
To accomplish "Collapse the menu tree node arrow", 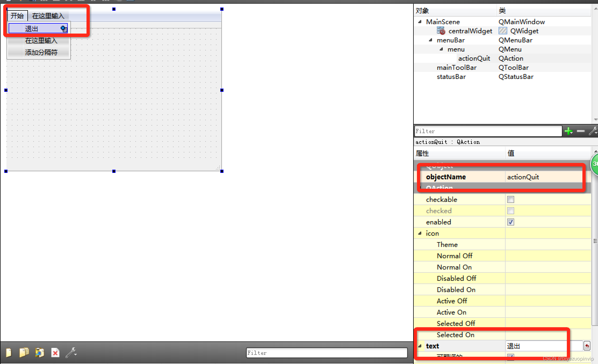I will pos(441,49).
